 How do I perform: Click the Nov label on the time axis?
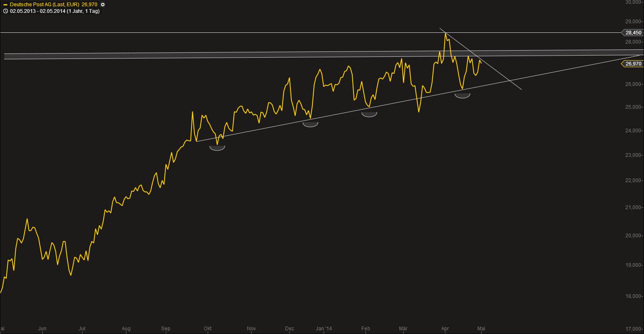click(251, 329)
